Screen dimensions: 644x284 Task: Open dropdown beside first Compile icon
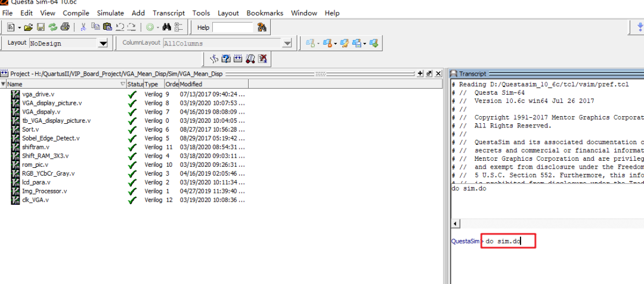pyautogui.click(x=318, y=43)
